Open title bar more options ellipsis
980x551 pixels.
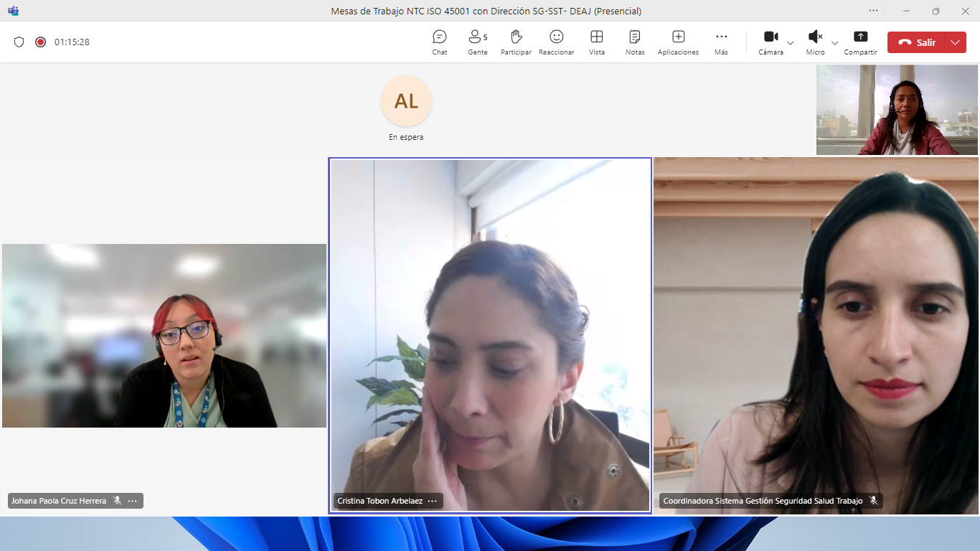(x=873, y=11)
